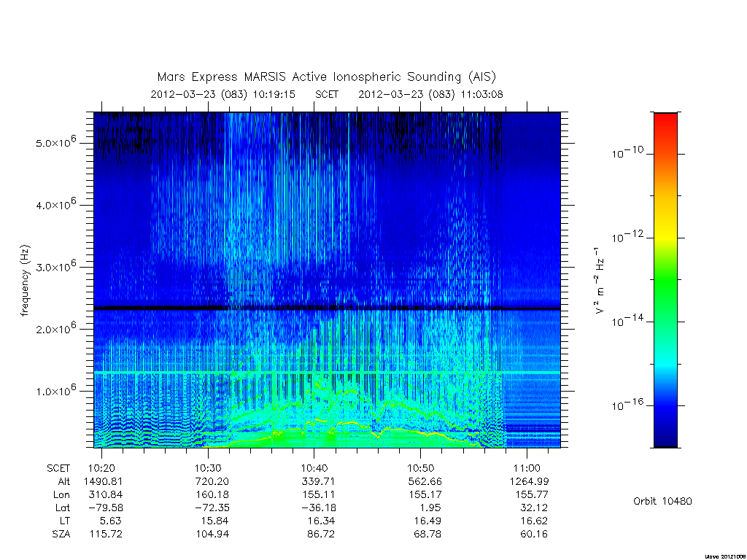Click the SCET time label 10:50

pyautogui.click(x=421, y=468)
